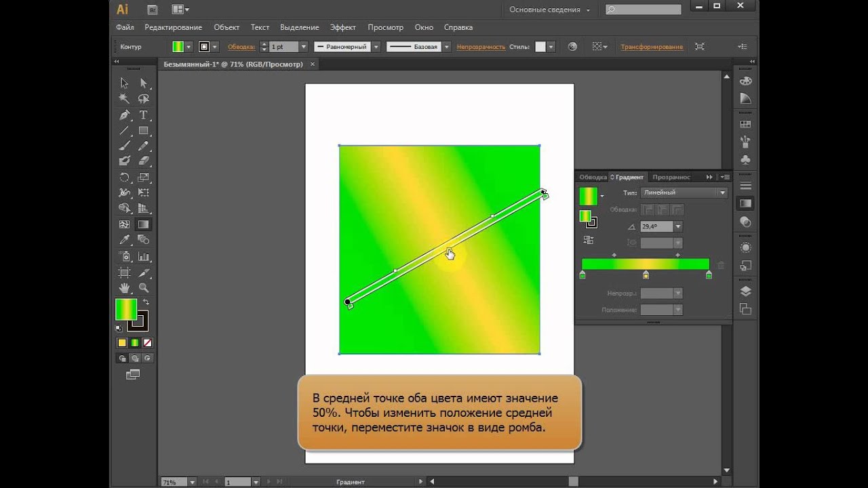Switch to the Обводка panel tab
Screen dimensions: 868x488
[x=592, y=177]
